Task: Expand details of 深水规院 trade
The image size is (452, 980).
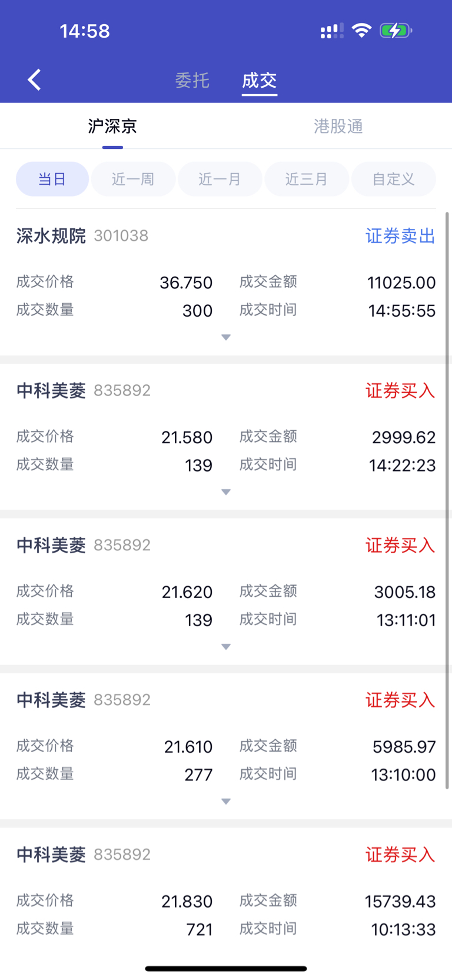Action: [x=226, y=337]
